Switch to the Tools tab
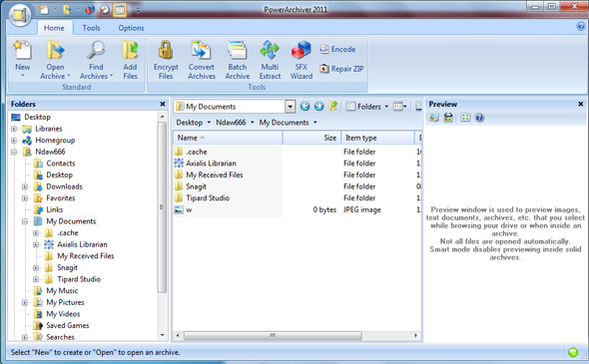Image resolution: width=589 pixels, height=364 pixels. [x=91, y=28]
